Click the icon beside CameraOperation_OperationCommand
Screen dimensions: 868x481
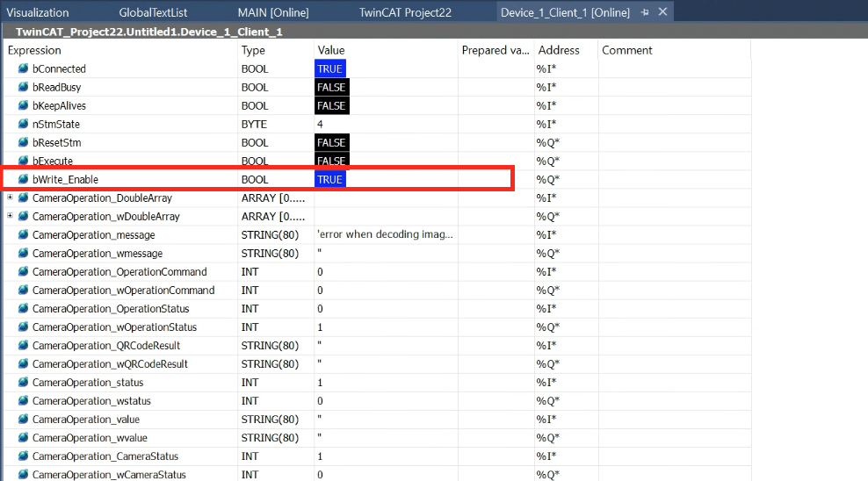click(x=23, y=271)
